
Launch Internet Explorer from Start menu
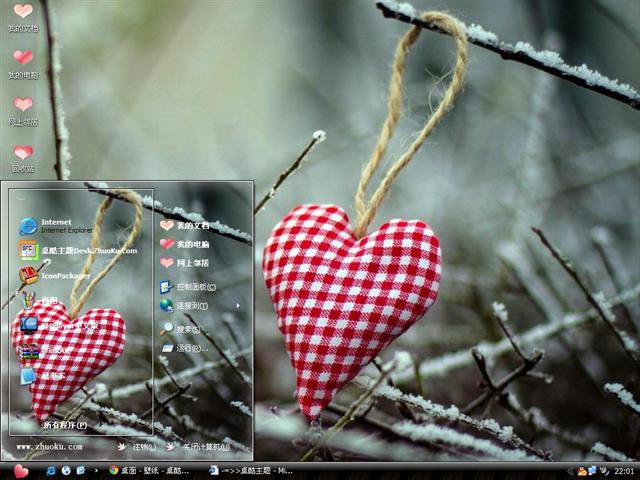[57, 226]
